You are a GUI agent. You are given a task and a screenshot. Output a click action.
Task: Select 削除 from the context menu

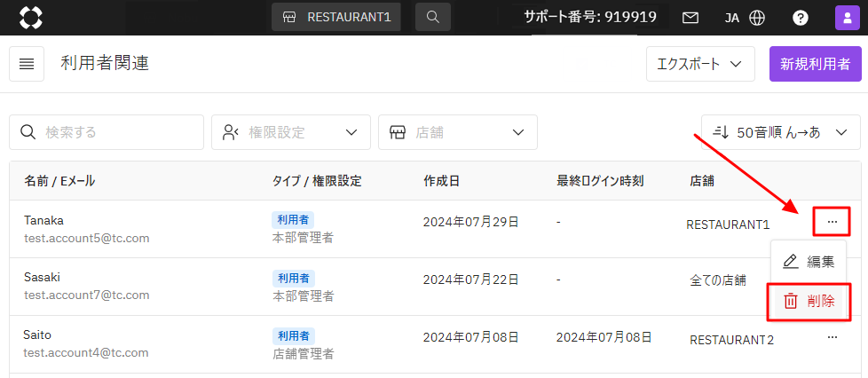pyautogui.click(x=809, y=301)
